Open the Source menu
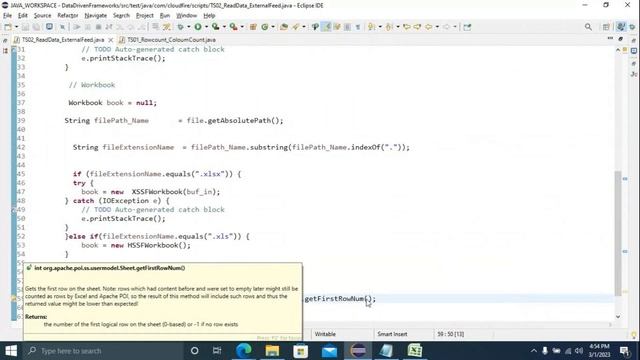640x360 pixels. (x=42, y=16)
